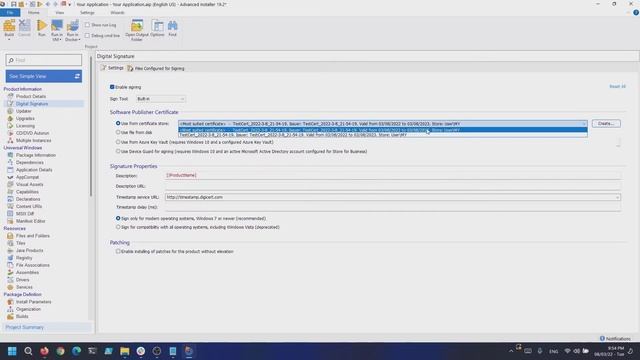Select Use from Azure Key Vault radio
640x360 pixels.
click(x=118, y=142)
